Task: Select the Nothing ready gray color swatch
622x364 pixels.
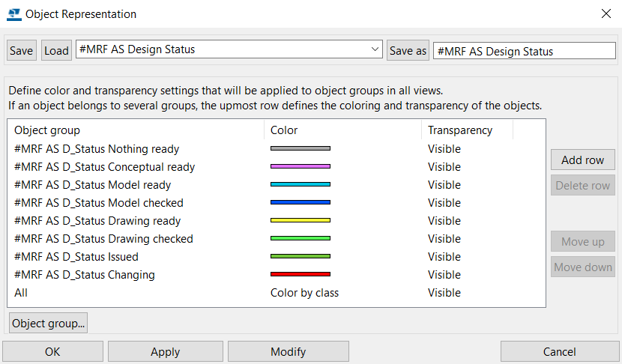Action: point(301,149)
